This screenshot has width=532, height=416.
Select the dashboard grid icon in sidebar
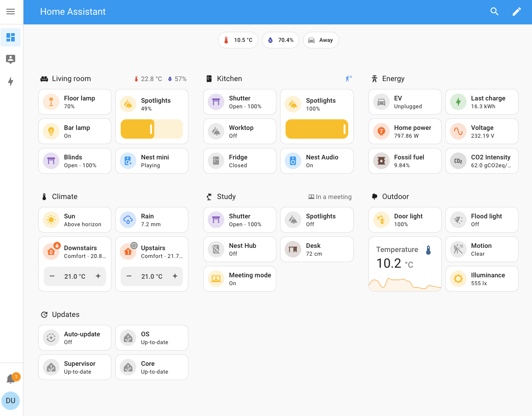coord(11,37)
